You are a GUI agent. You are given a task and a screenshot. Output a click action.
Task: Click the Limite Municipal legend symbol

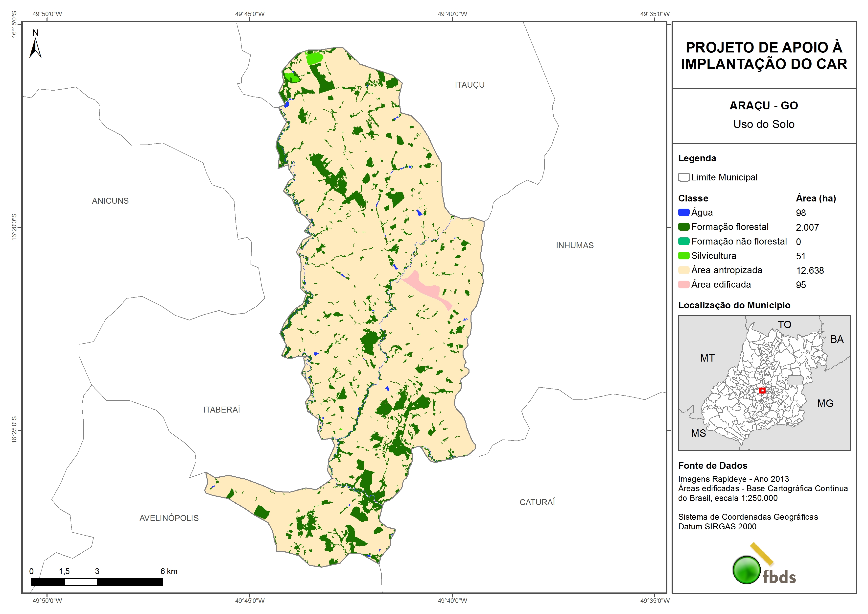coord(683,177)
